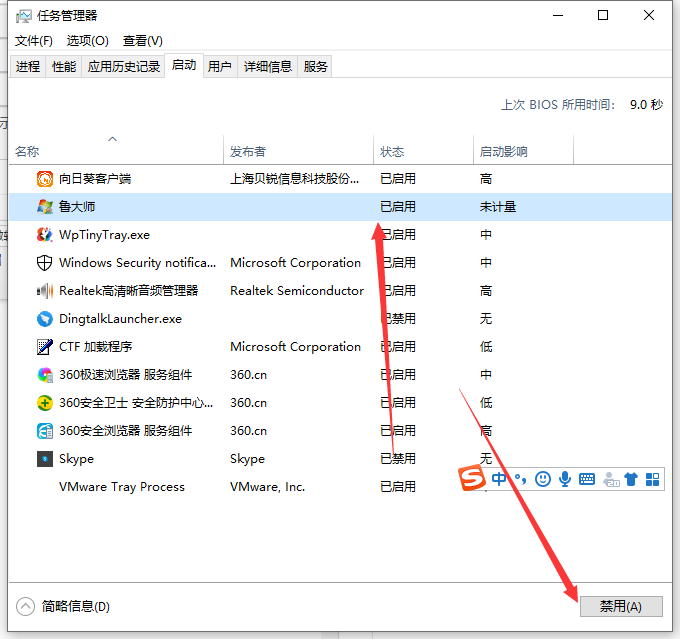Toggle the Sogou punctuation mode button
This screenshot has height=639, width=680.
(x=521, y=479)
